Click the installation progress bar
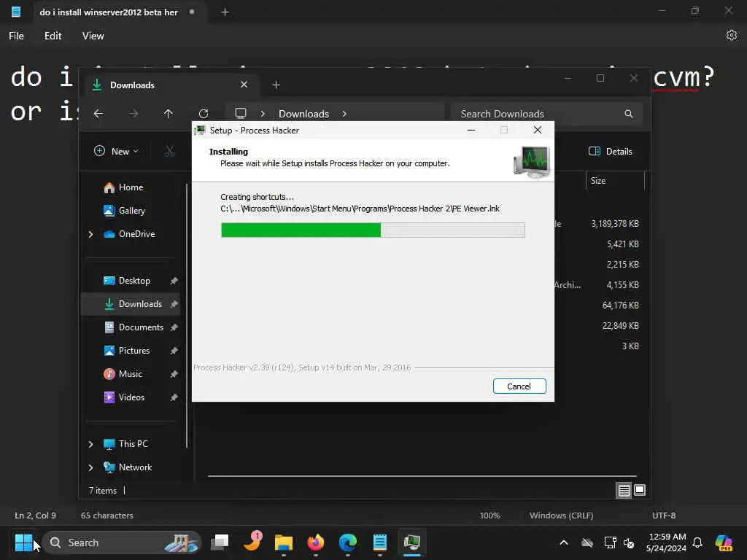 (373, 230)
